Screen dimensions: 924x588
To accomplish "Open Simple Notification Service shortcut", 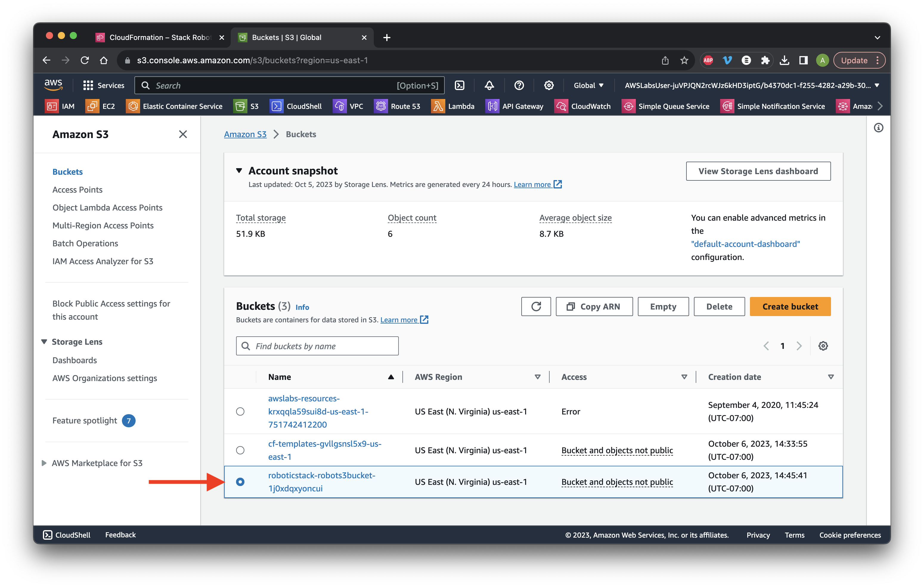I will coord(772,106).
